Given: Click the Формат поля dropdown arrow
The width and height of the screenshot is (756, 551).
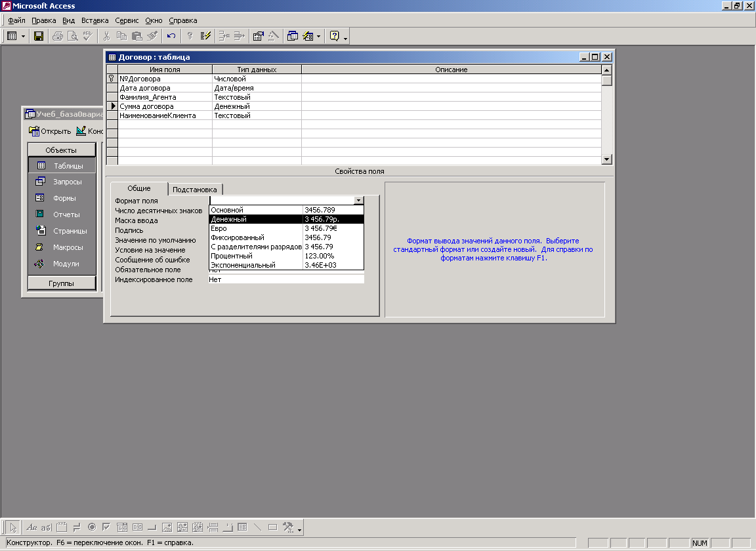Looking at the screenshot, I should (x=358, y=201).
